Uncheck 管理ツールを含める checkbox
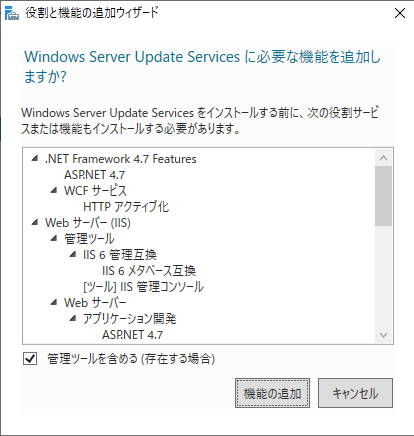The height and width of the screenshot is (436, 414). coord(30,359)
